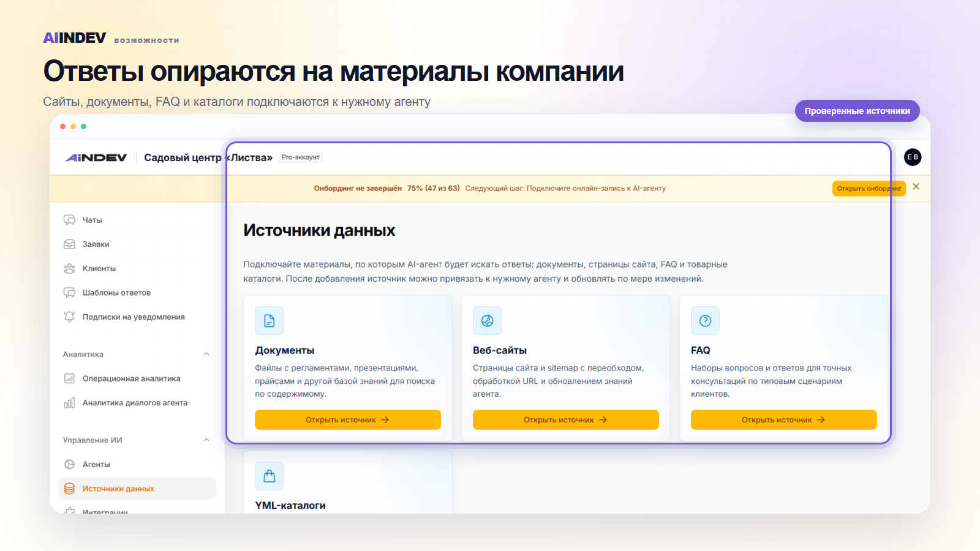This screenshot has height=551, width=980.
Task: Click Открыть источник on the FAQ card
Action: (784, 420)
